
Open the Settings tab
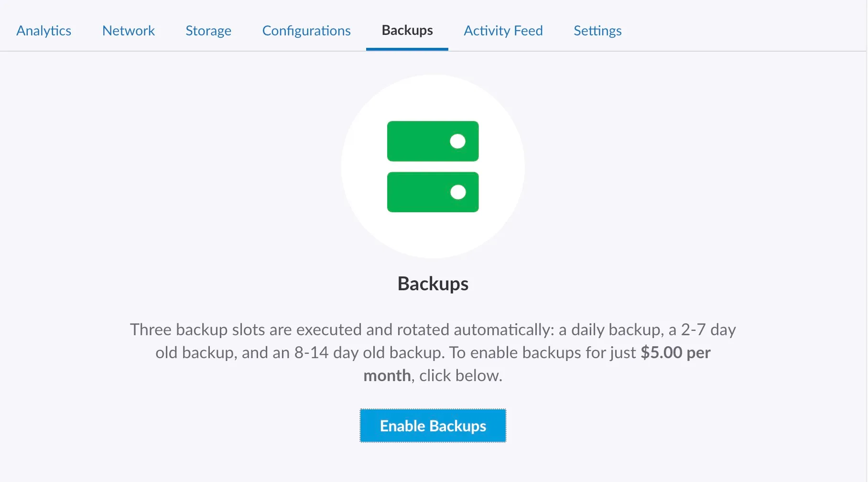597,31
